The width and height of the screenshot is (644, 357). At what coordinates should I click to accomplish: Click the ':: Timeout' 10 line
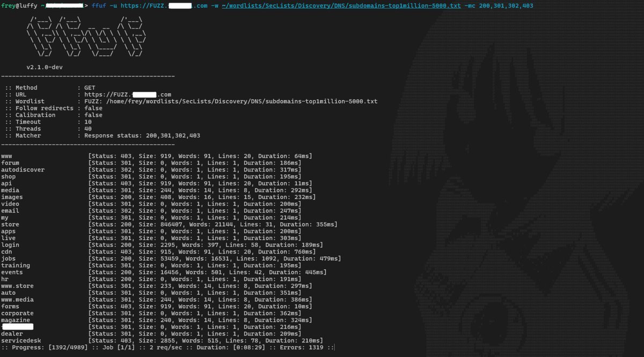pos(48,122)
